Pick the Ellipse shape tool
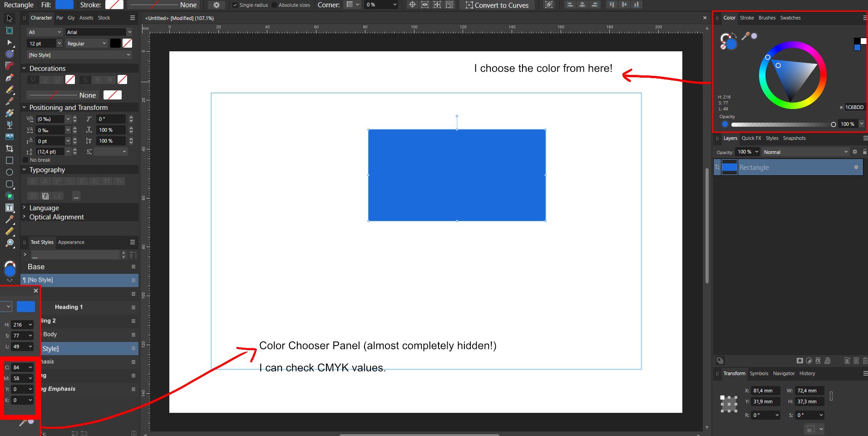868x436 pixels. tap(10, 172)
